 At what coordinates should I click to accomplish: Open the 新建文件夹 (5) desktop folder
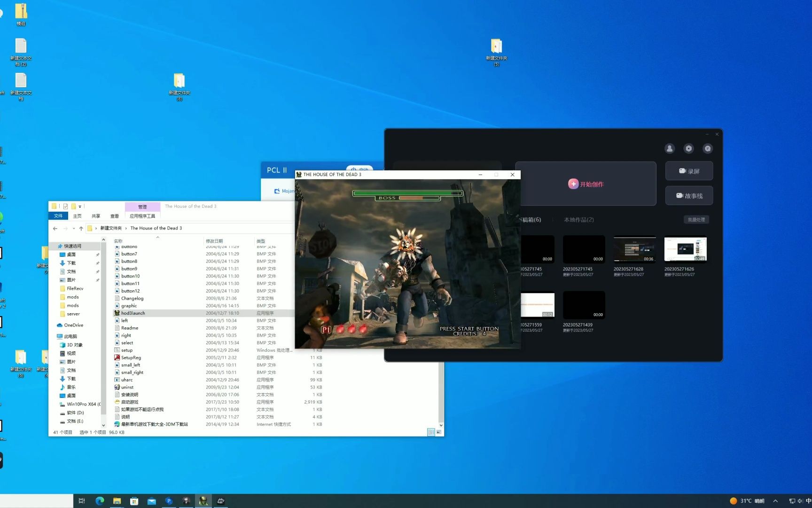pyautogui.click(x=497, y=52)
